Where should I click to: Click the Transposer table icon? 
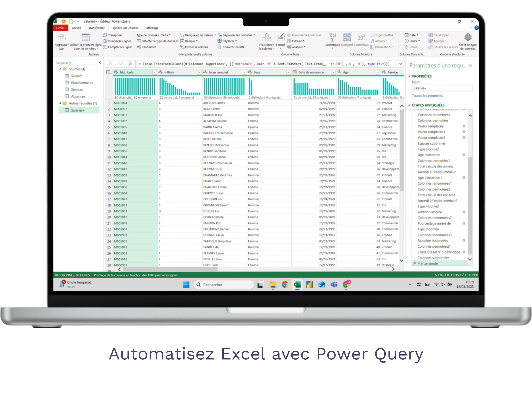(105, 35)
